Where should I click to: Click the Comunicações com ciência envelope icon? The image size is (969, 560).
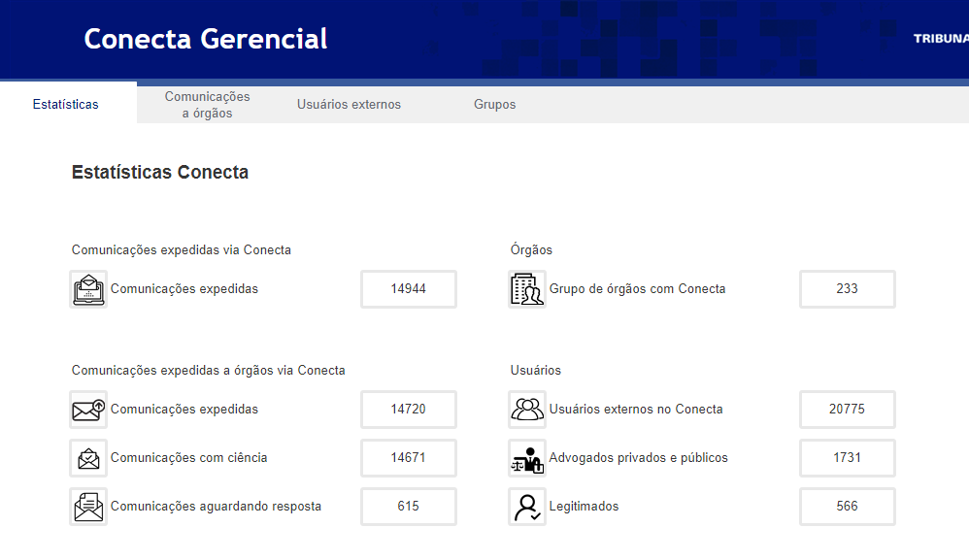point(87,457)
